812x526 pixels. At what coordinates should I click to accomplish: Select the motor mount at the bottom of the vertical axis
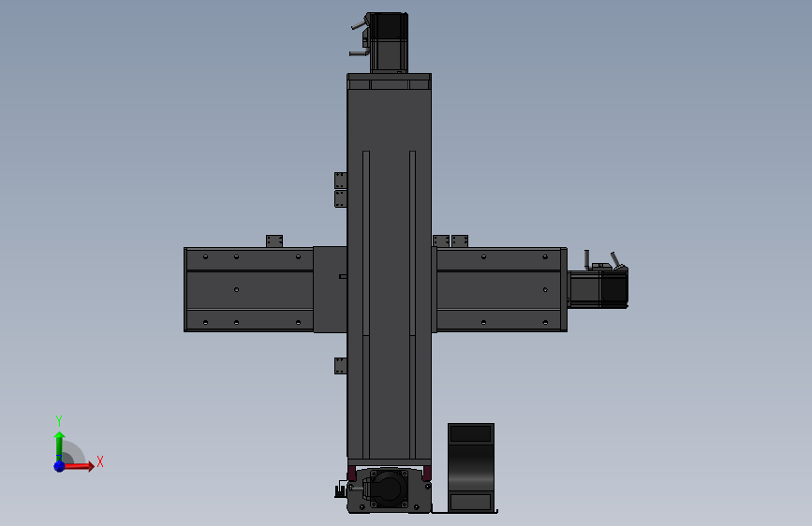(x=389, y=489)
